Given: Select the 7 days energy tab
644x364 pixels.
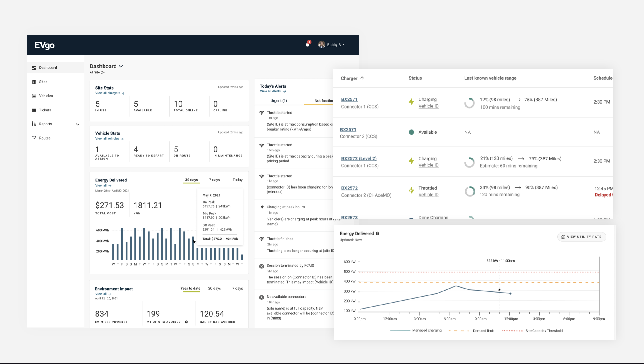Looking at the screenshot, I should (x=214, y=180).
